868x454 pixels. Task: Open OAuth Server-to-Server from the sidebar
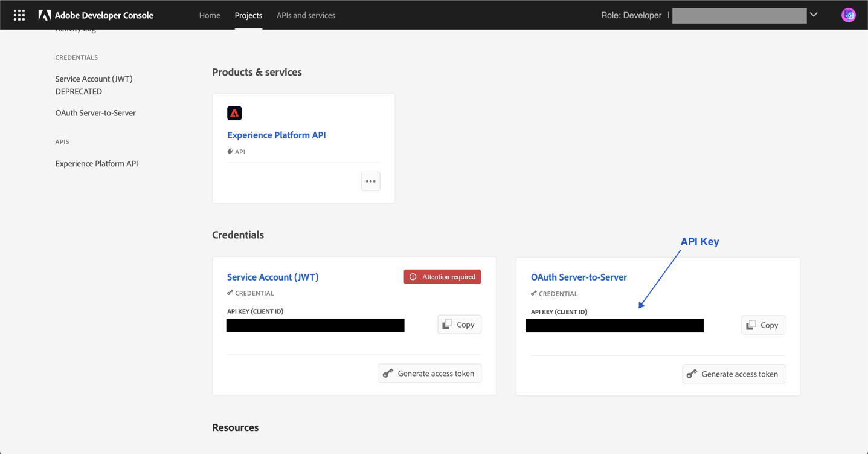point(95,112)
